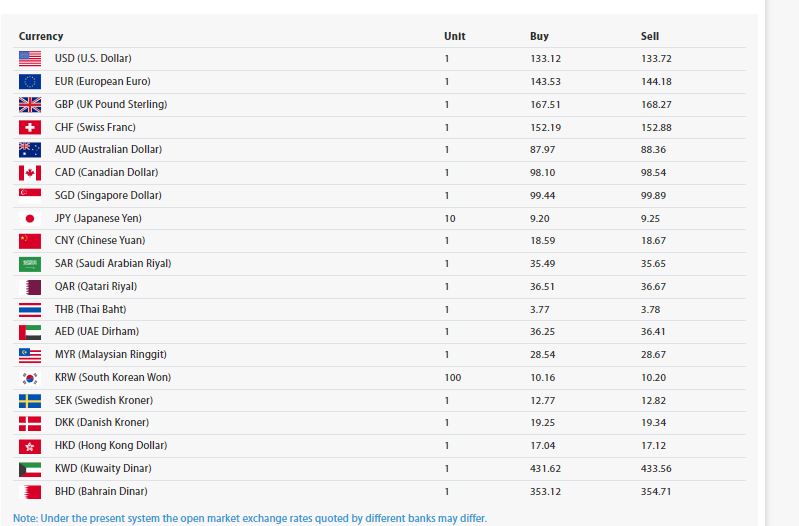Click the SGD (Singapore Dollar) text
799x526 pixels.
108,196
